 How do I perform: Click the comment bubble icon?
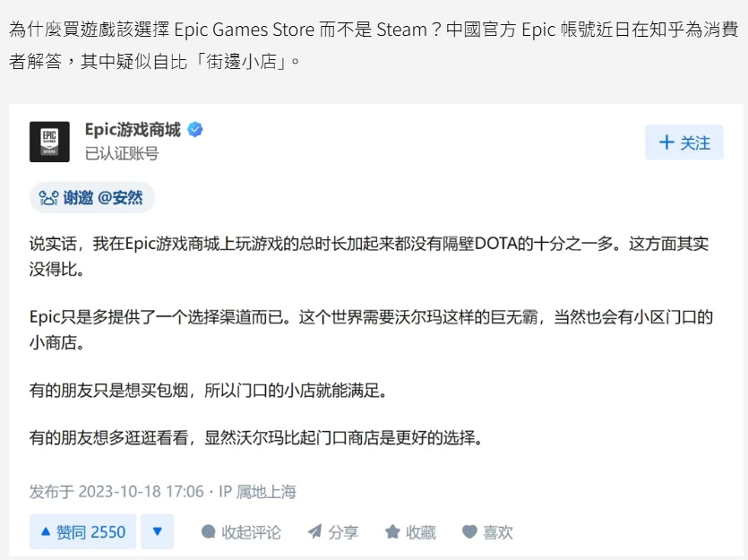(209, 532)
